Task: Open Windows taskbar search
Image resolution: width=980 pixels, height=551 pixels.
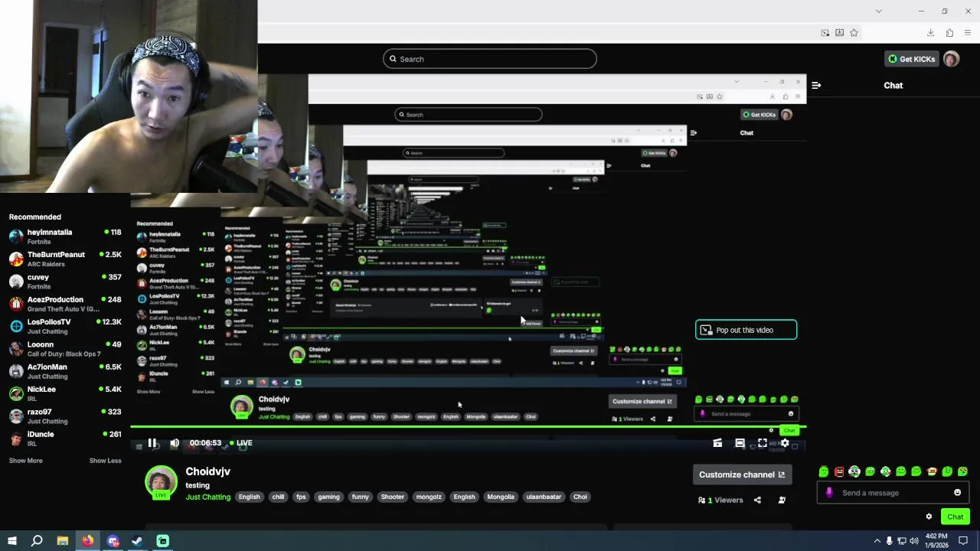Action: point(37,541)
